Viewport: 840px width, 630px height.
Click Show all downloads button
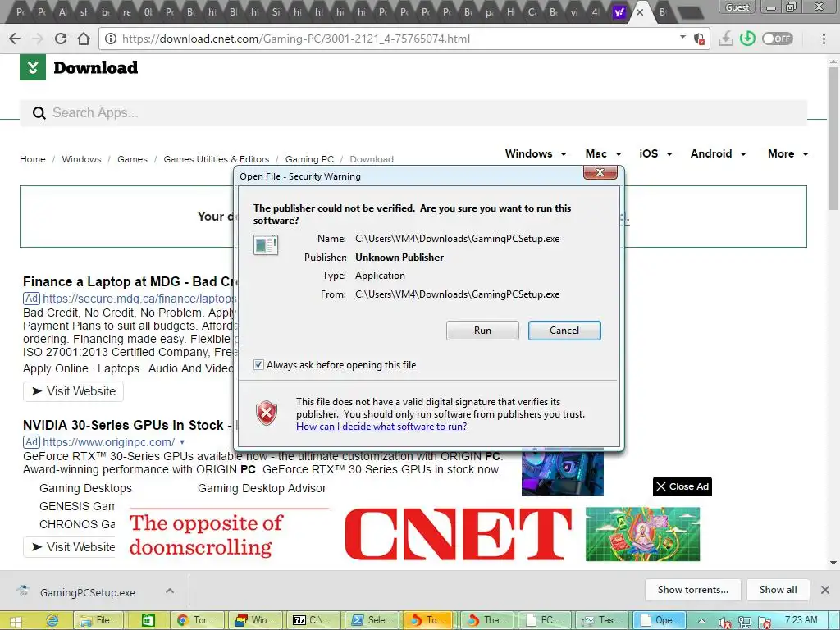pos(778,590)
